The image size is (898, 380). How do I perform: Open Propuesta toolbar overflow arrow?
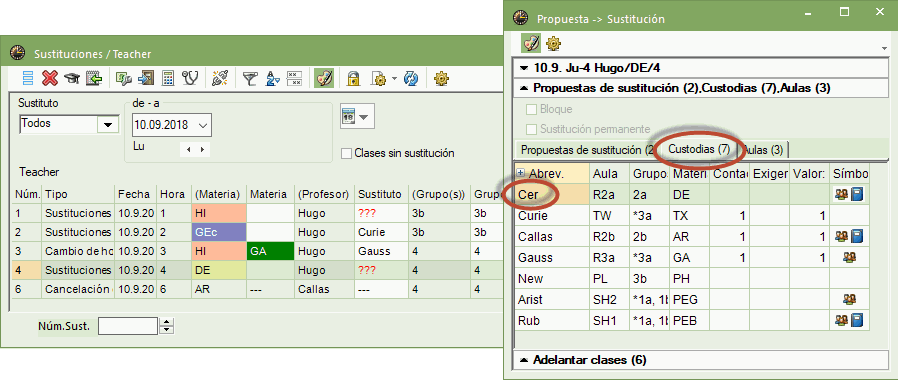[884, 49]
